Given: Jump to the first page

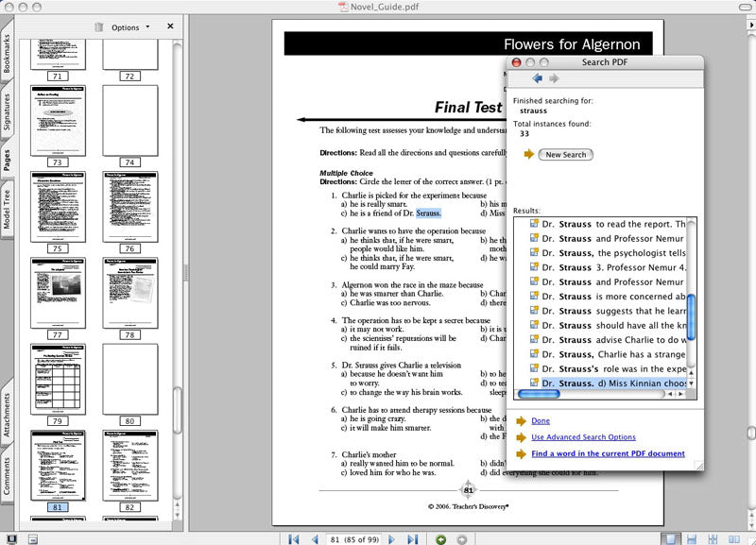Looking at the screenshot, I should 292,538.
